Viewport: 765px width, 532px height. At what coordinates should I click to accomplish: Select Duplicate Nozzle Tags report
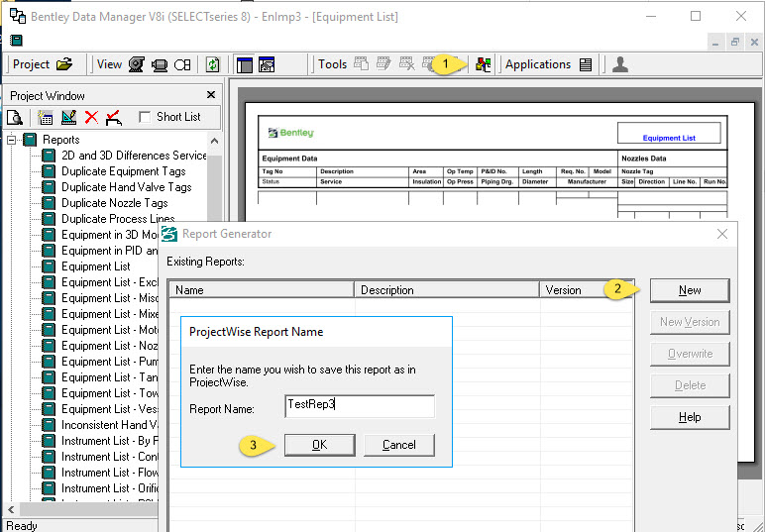pyautogui.click(x=115, y=203)
